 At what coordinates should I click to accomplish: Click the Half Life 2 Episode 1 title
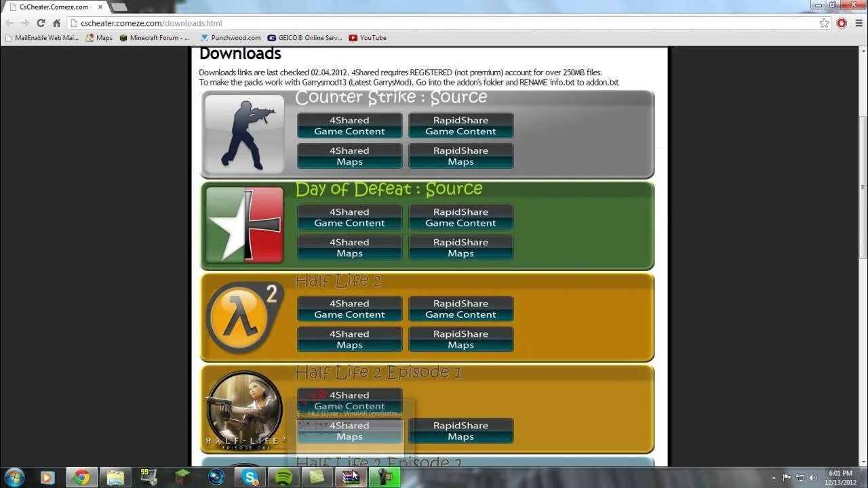379,372
